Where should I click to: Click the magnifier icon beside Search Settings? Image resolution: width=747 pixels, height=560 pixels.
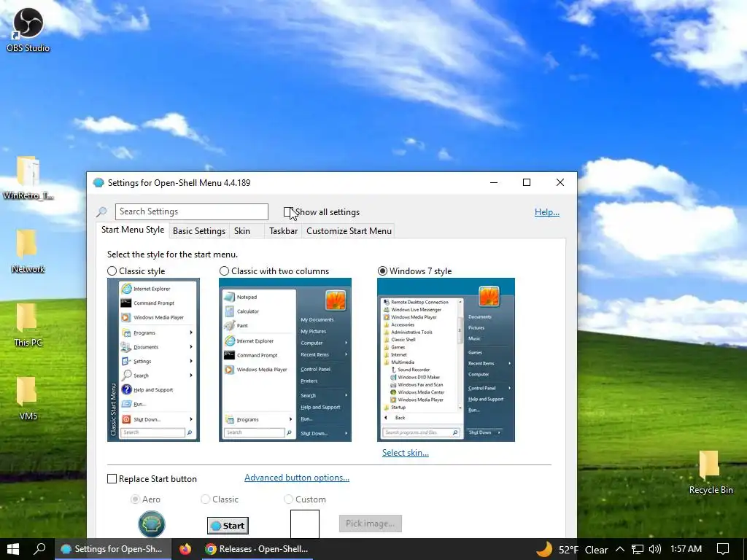pos(101,212)
